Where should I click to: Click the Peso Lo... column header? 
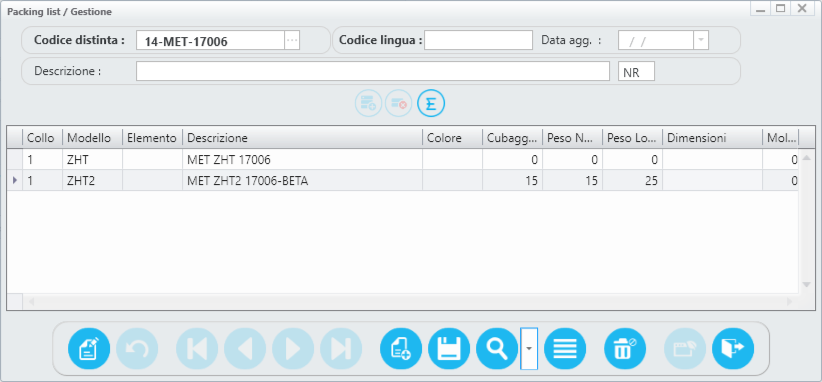pyautogui.click(x=632, y=138)
